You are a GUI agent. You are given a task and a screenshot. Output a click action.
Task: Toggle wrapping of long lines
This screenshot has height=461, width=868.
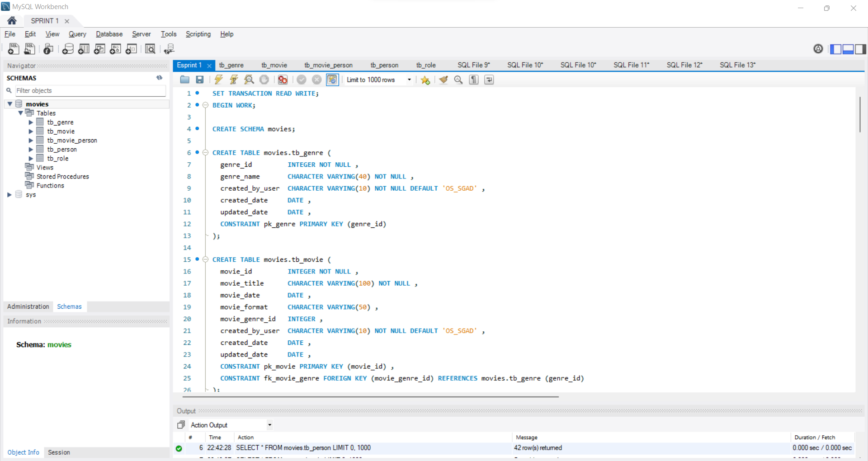(x=489, y=80)
